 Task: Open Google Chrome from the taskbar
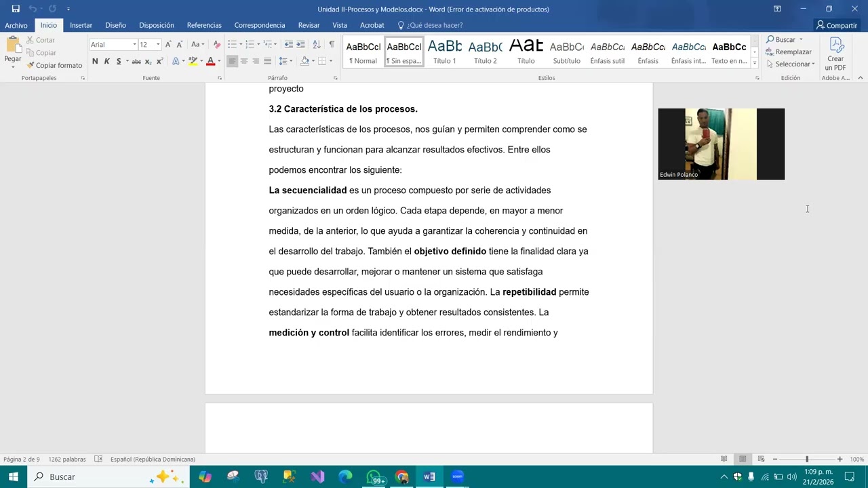pyautogui.click(x=402, y=476)
